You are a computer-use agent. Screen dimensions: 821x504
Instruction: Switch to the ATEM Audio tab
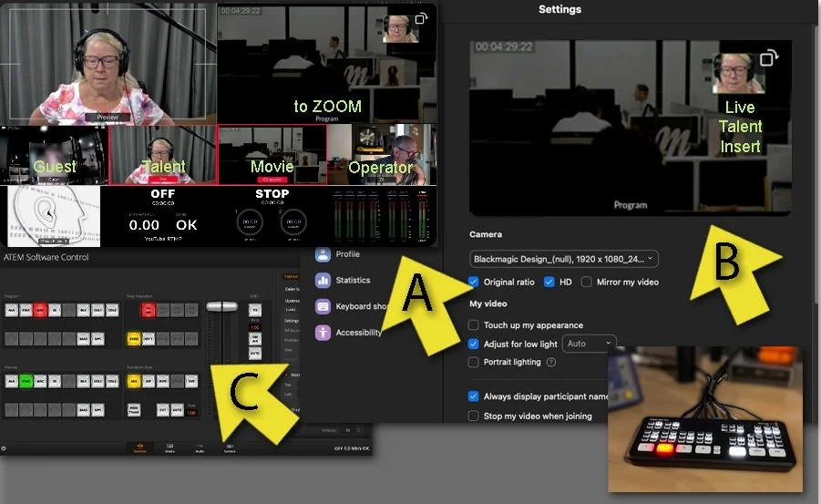coord(200,448)
